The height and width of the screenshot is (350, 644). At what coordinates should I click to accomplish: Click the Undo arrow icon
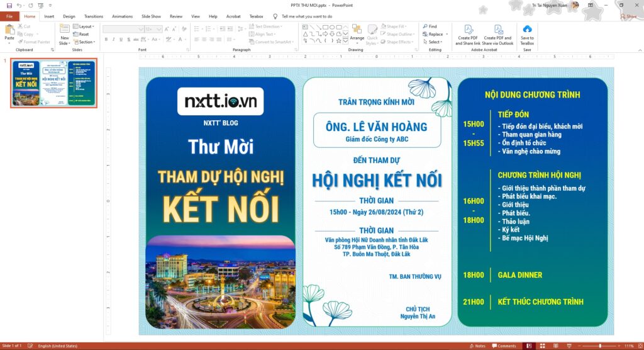click(19, 5)
